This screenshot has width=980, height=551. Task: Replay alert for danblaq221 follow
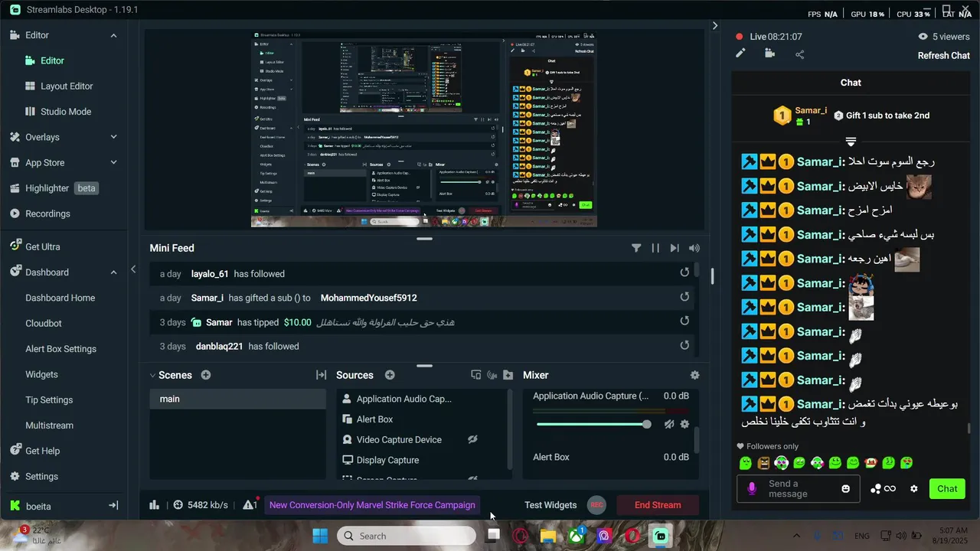click(684, 345)
